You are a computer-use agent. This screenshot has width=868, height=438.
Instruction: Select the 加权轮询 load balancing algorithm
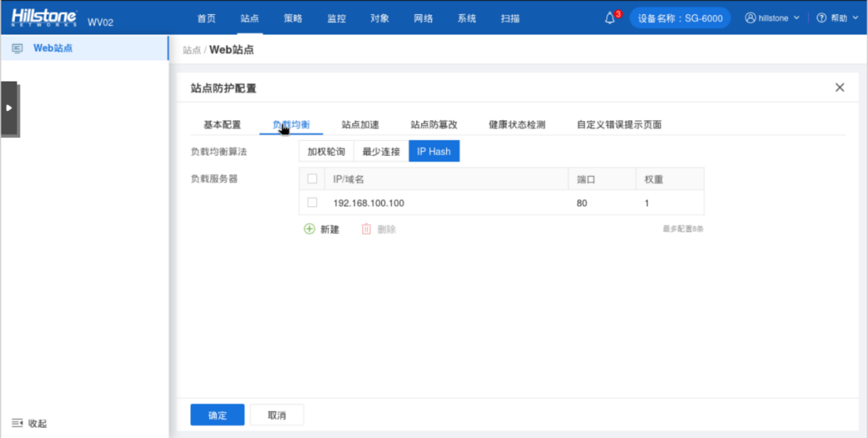pyautogui.click(x=326, y=151)
